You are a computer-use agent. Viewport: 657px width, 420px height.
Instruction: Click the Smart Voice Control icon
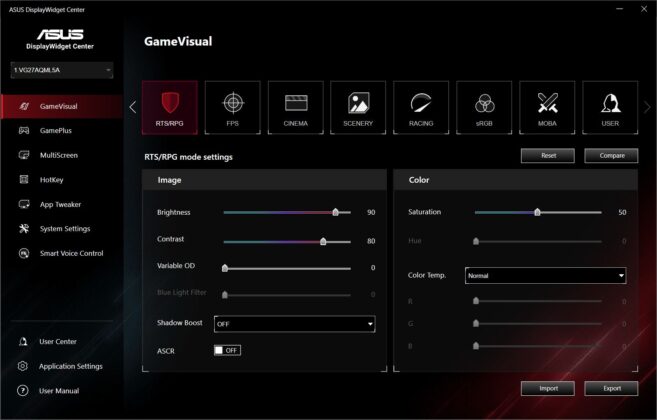click(x=24, y=253)
